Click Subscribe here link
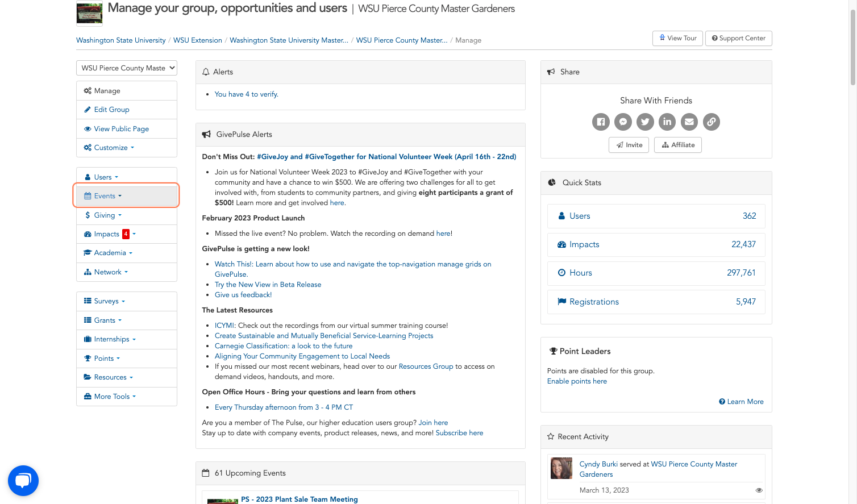 point(459,433)
